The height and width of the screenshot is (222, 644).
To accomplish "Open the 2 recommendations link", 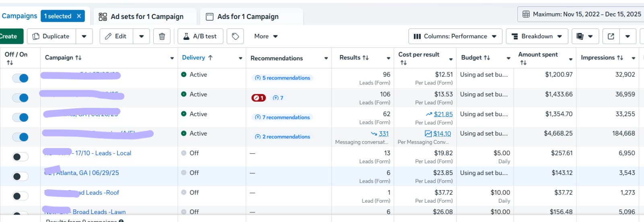I will pos(283,137).
